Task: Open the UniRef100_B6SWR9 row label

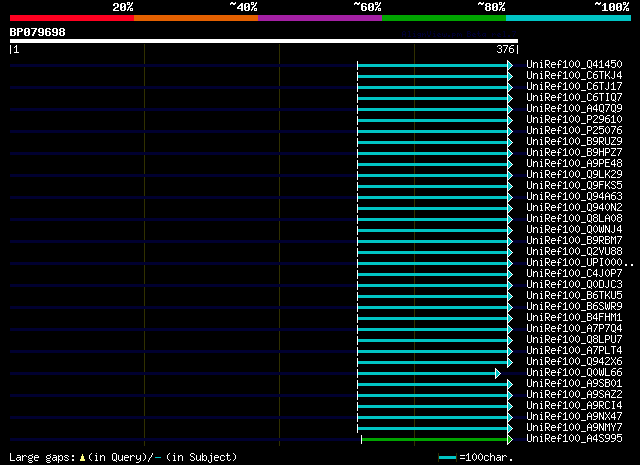Action: (574, 307)
